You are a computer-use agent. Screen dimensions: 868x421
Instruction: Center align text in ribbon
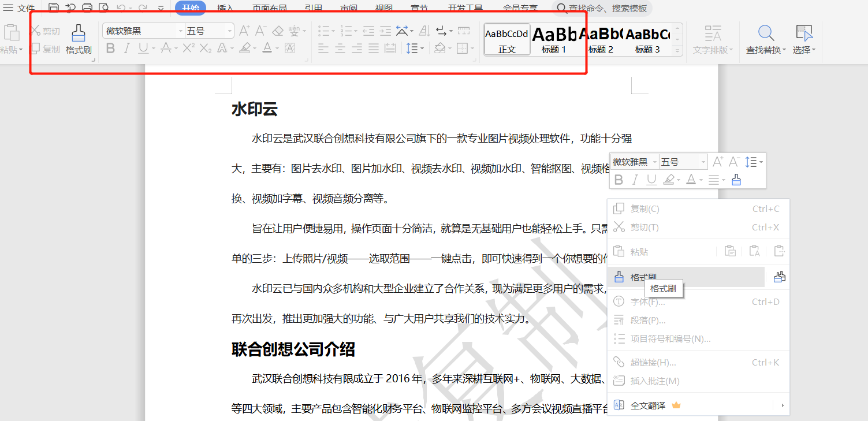tap(340, 49)
